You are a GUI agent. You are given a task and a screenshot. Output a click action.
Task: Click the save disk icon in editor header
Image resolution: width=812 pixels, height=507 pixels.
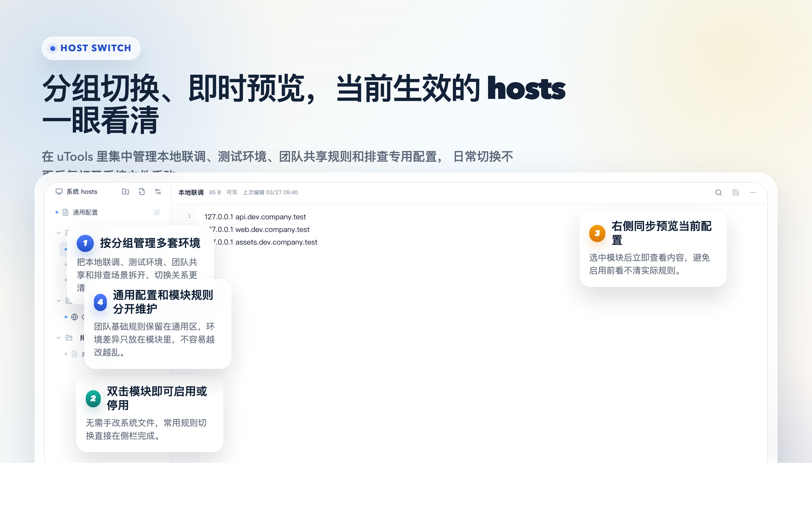(736, 192)
